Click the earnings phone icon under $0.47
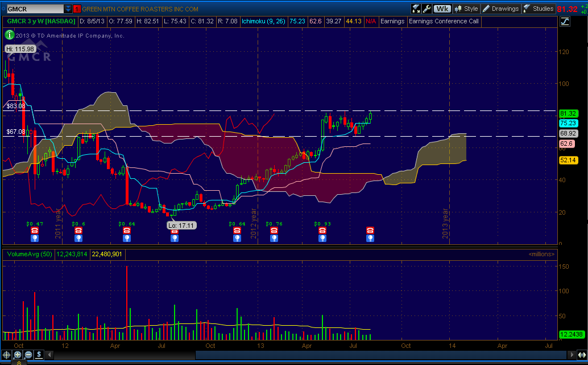This screenshot has height=365, width=588. (35, 231)
